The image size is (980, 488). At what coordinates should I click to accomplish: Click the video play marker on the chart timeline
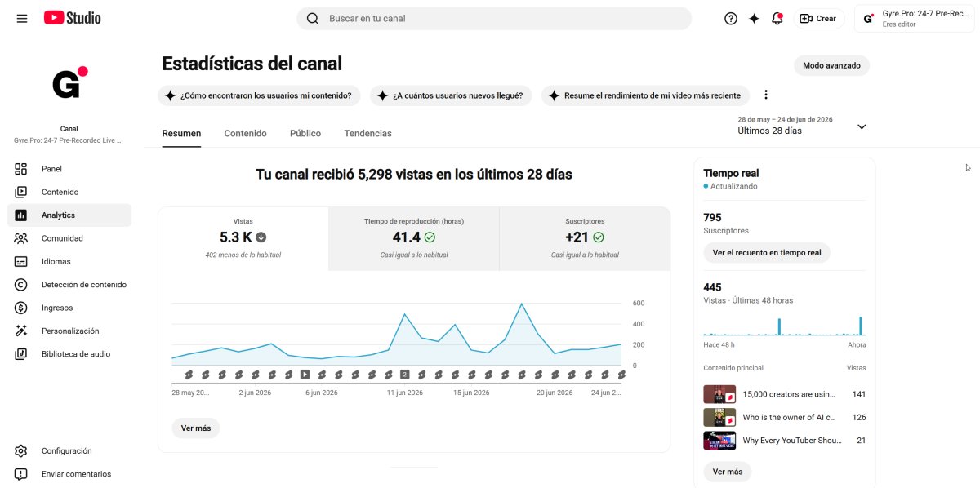click(305, 375)
